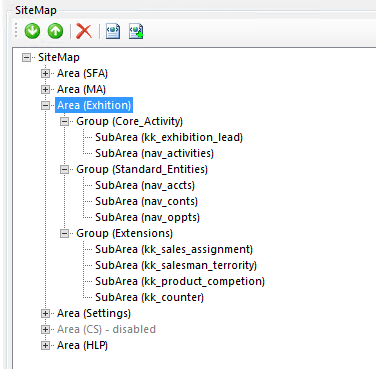Select Area (CS) - disabled item

click(106, 329)
